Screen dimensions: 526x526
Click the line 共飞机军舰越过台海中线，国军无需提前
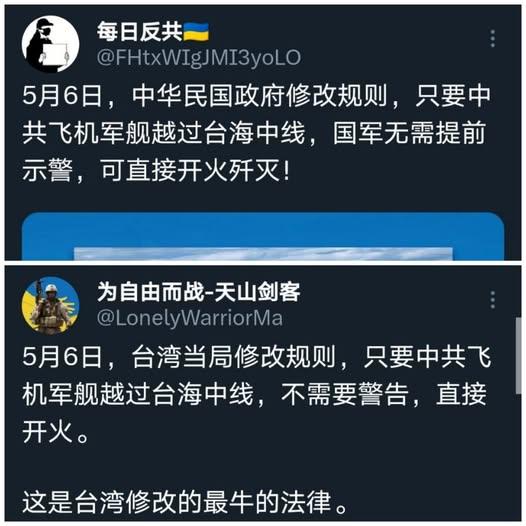(254, 134)
